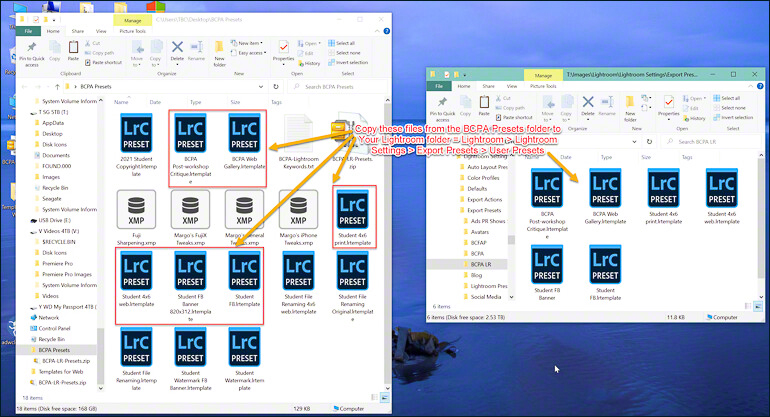Refresh folder in right window
Viewport: 770px width, 417px height.
(649, 141)
